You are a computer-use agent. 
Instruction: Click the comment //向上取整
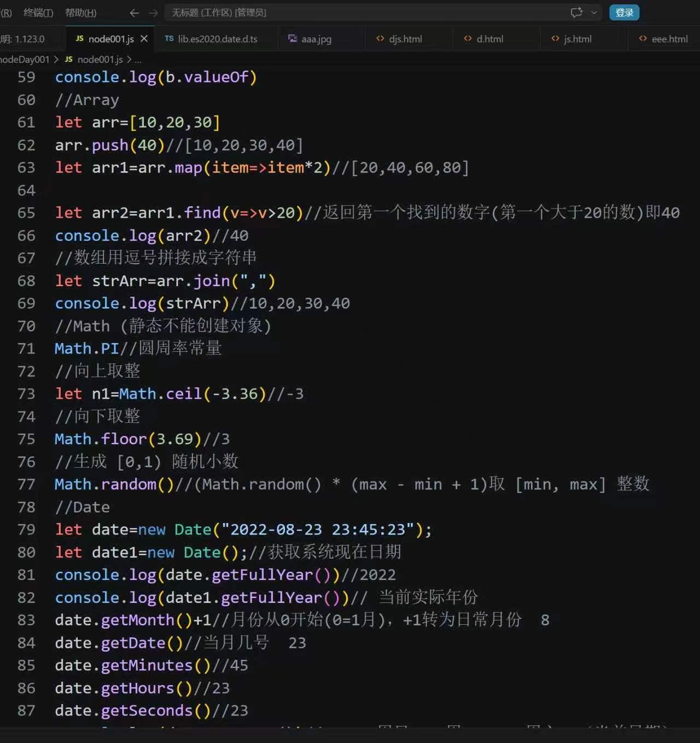click(x=97, y=372)
